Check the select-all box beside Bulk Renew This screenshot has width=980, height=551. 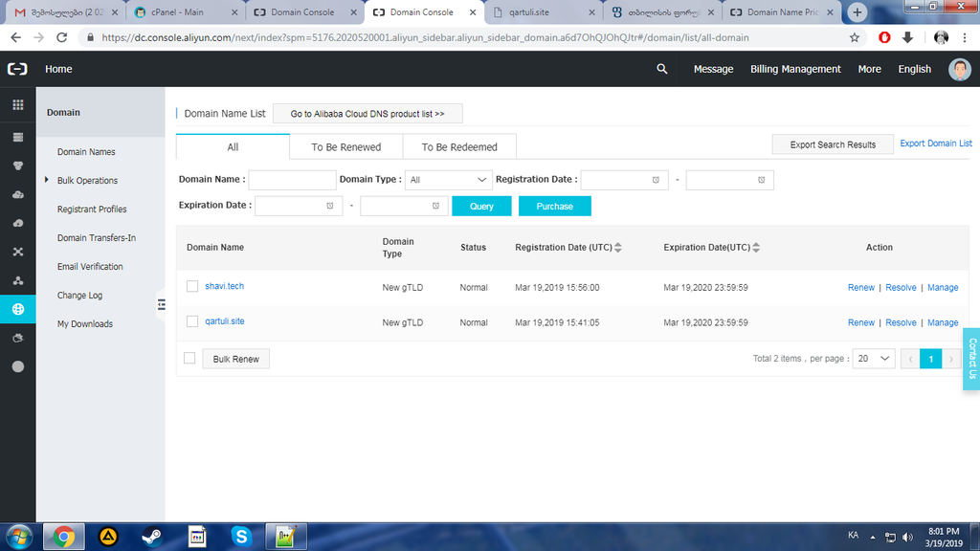[189, 358]
